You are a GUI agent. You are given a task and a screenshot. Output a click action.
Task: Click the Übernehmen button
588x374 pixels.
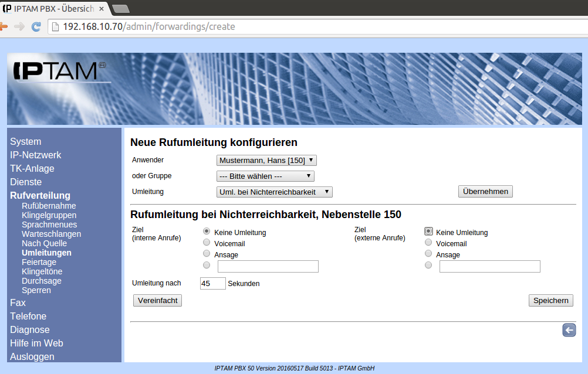click(485, 192)
